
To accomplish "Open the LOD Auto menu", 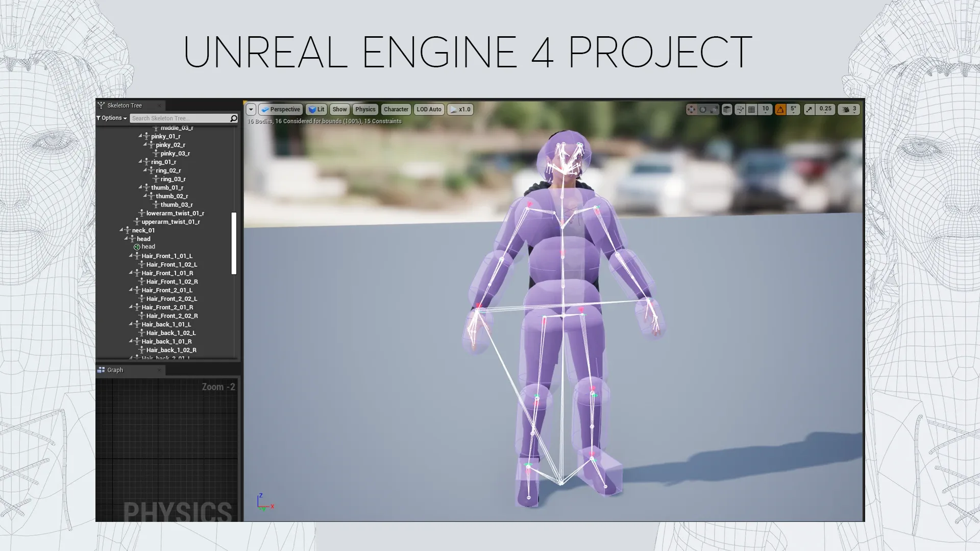I will tap(429, 109).
